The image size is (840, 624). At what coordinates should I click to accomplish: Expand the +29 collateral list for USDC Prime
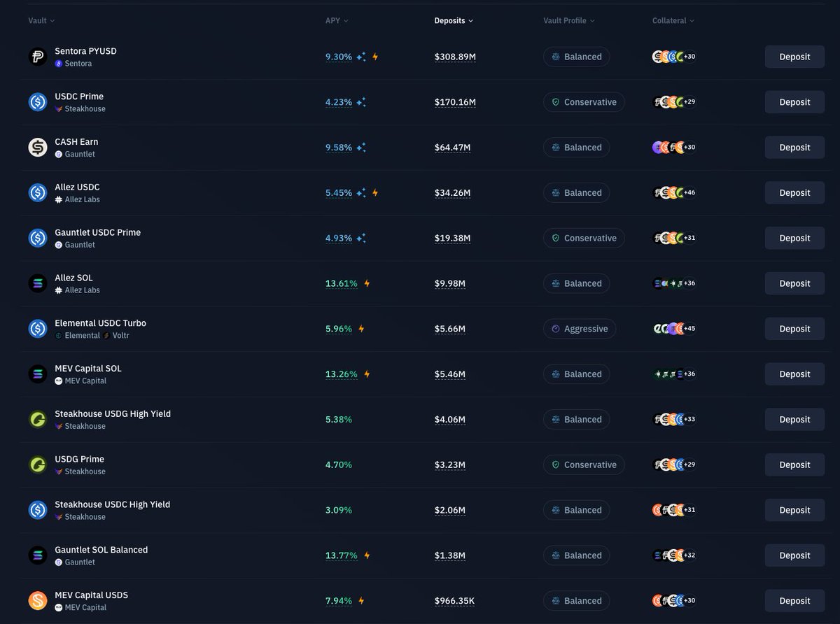click(689, 102)
